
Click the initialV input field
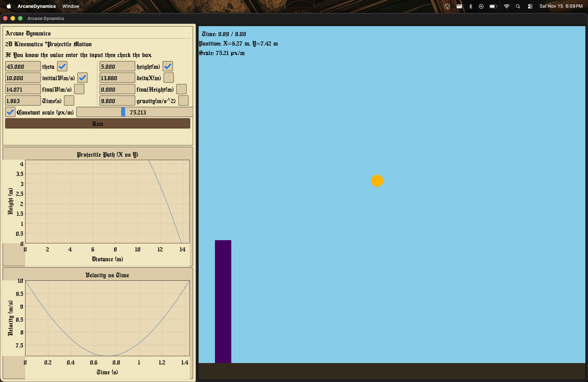point(23,78)
